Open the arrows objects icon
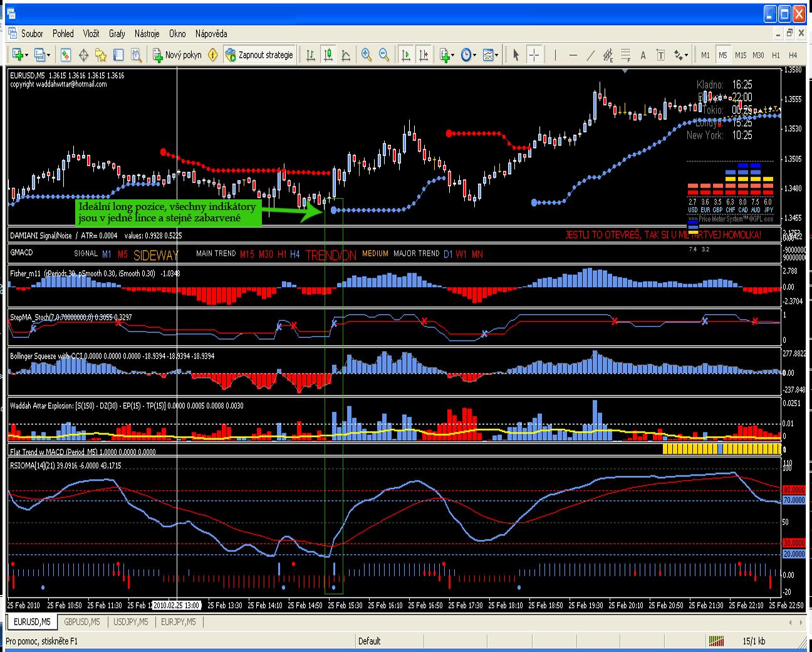The height and width of the screenshot is (652, 812). pyautogui.click(x=679, y=55)
